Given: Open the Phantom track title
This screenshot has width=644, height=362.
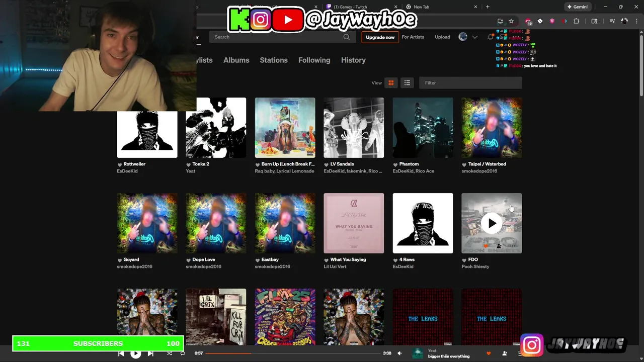Looking at the screenshot, I should (x=409, y=164).
